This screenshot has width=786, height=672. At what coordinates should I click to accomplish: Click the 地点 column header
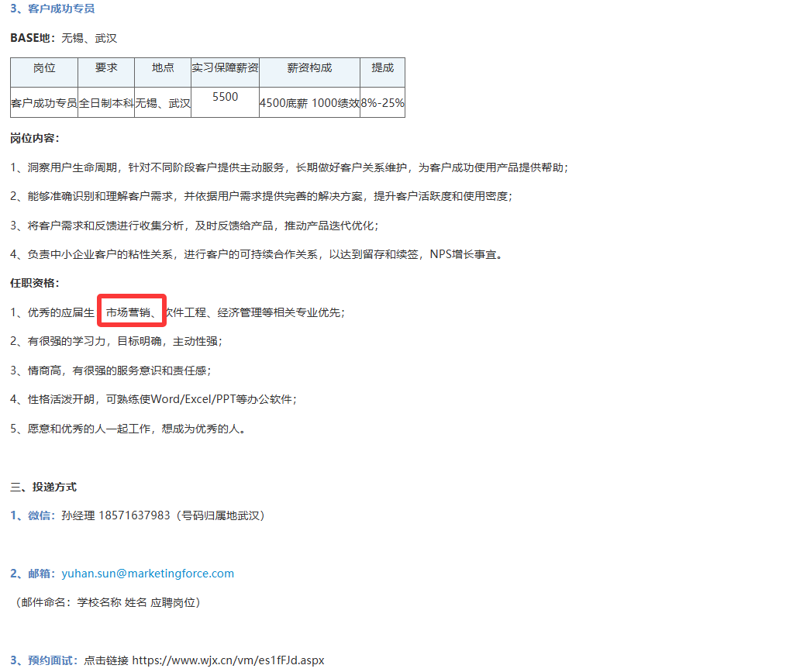[x=163, y=68]
